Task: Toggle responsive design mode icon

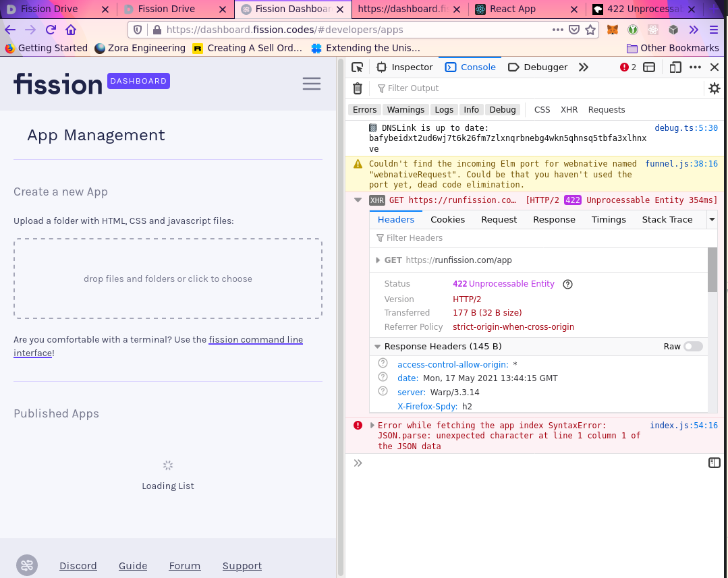Action: pyautogui.click(x=675, y=67)
